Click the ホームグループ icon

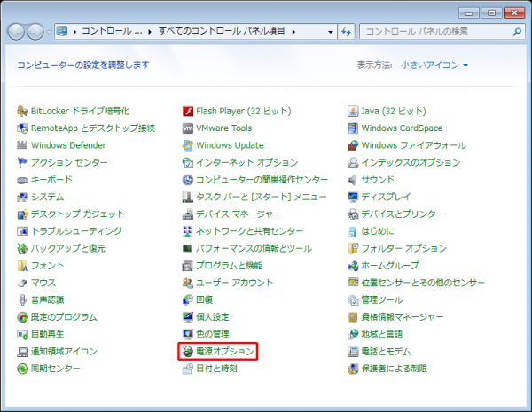(x=353, y=266)
